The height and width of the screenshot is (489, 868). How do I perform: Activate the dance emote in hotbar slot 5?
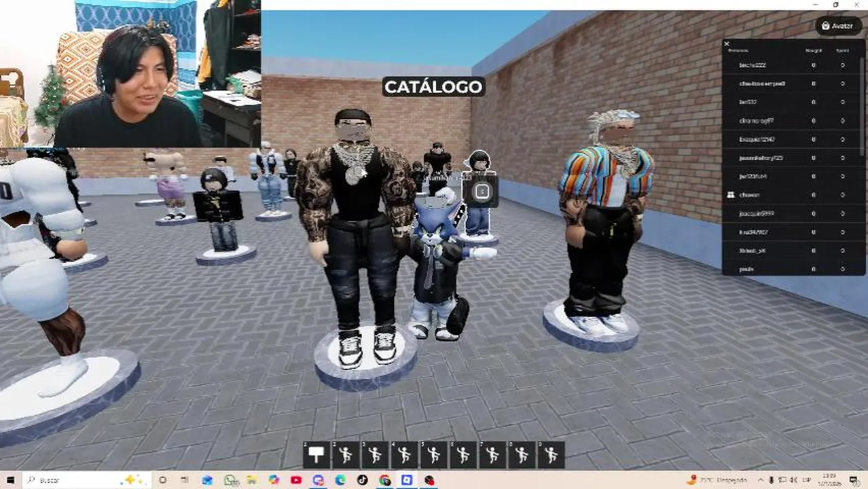[433, 454]
